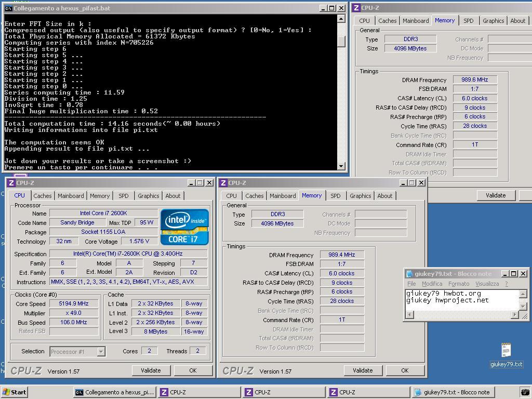
Task: Click Validate in the top-right CPU-Z window
Action: tap(496, 195)
